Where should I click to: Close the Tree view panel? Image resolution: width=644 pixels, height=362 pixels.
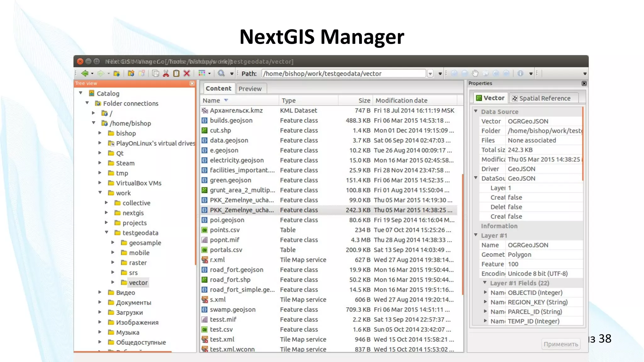(x=192, y=83)
